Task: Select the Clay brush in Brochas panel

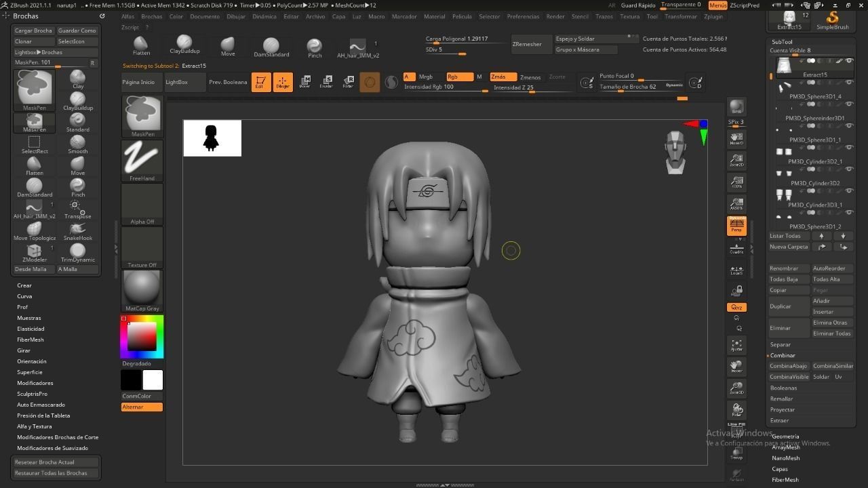Action: (78, 79)
